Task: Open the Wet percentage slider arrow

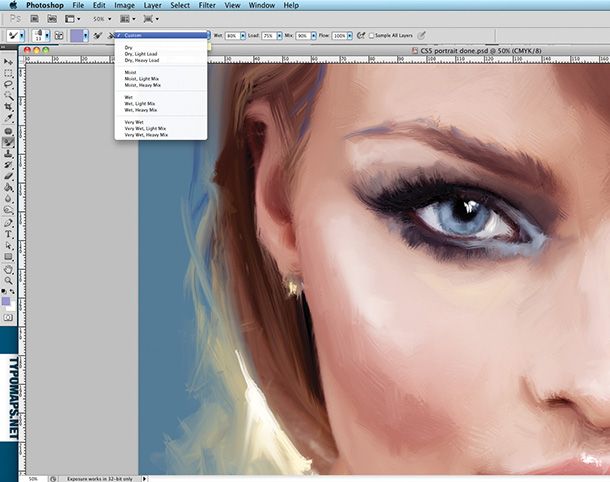Action: (x=243, y=36)
